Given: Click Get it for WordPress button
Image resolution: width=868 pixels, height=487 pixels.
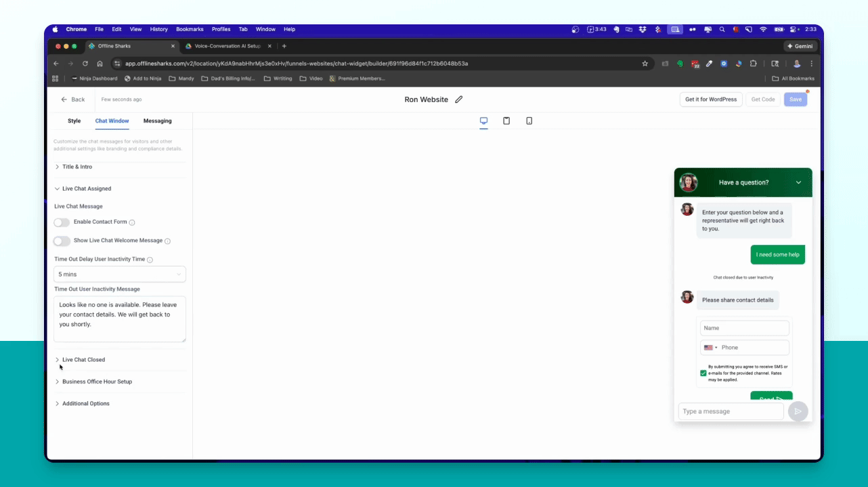Looking at the screenshot, I should pyautogui.click(x=711, y=99).
